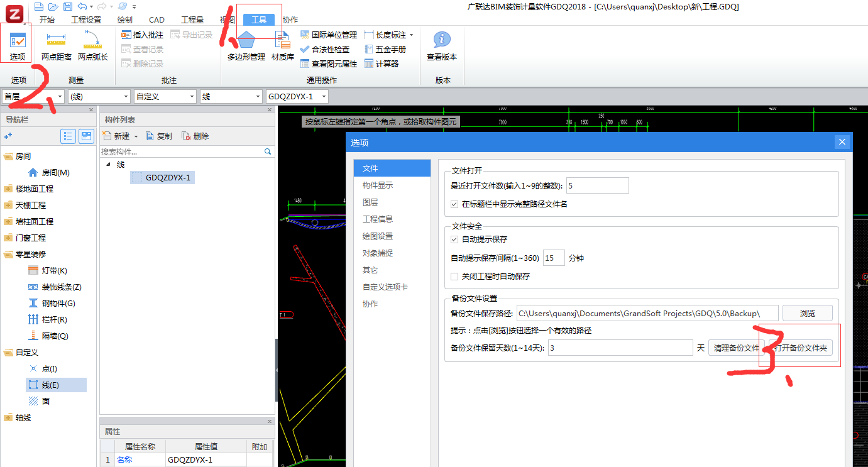Viewport: 868px width, 467px height.
Task: Click 删除 in component list toolbar
Action: point(195,136)
